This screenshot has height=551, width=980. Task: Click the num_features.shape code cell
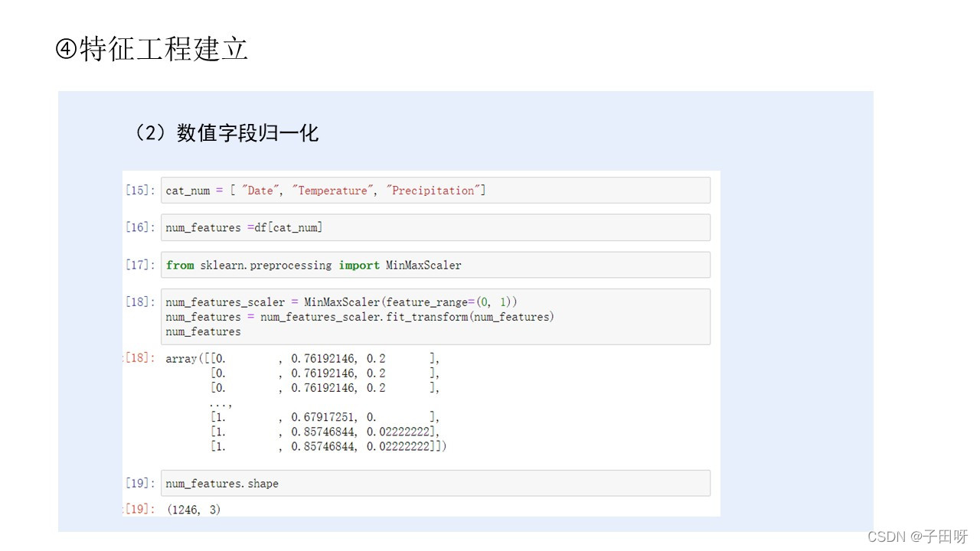pos(435,483)
